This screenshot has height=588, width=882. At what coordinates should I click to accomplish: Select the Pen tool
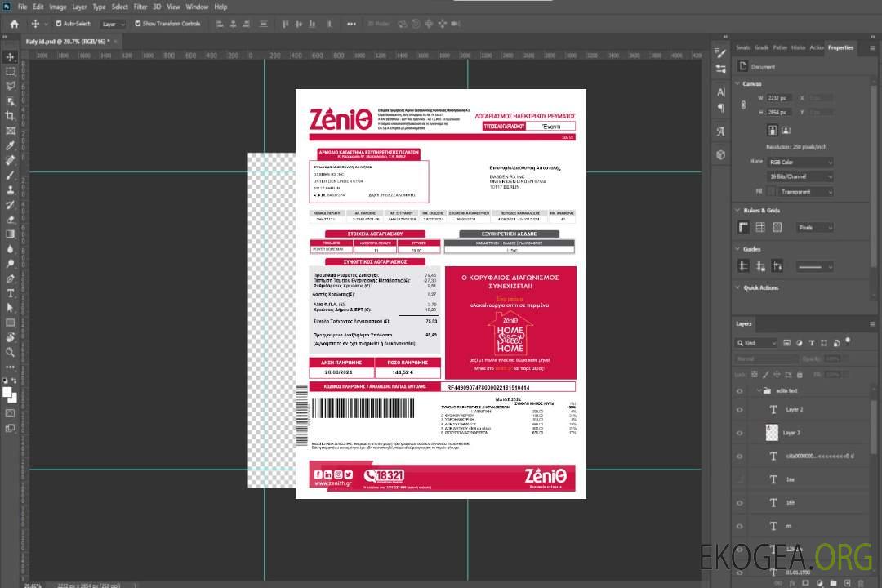[10, 278]
